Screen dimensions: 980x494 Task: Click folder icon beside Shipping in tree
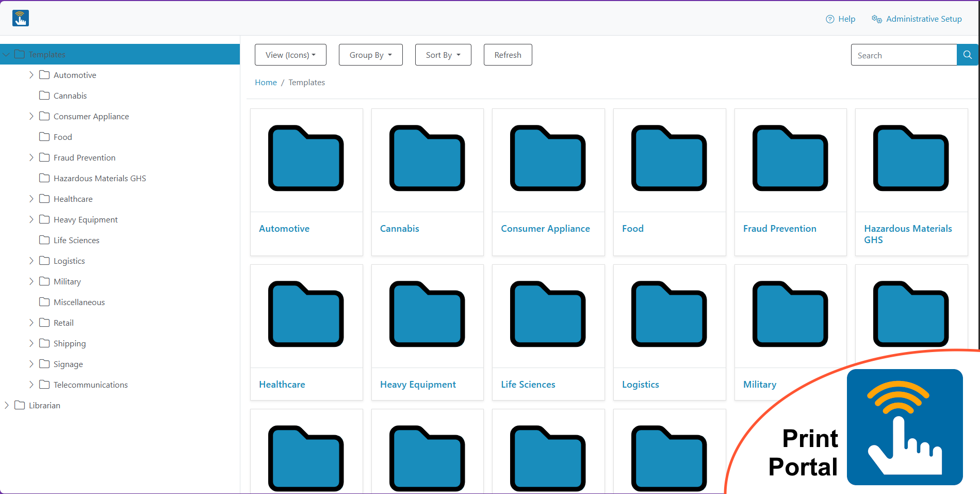[45, 343]
